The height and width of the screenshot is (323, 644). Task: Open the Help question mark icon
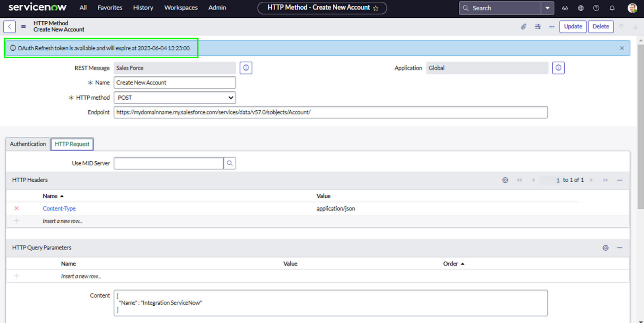tap(596, 8)
